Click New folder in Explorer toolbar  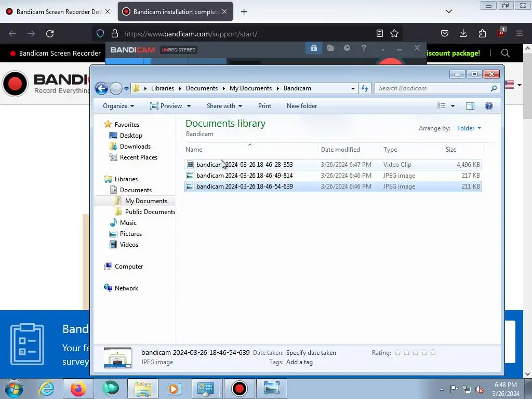(302, 106)
